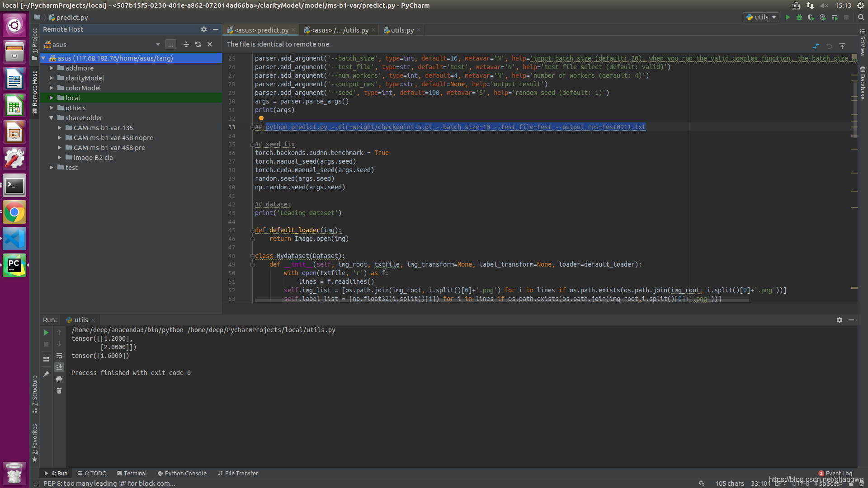Restore layout icon in Run panel
Viewport: 868px width, 488px height.
[46, 359]
